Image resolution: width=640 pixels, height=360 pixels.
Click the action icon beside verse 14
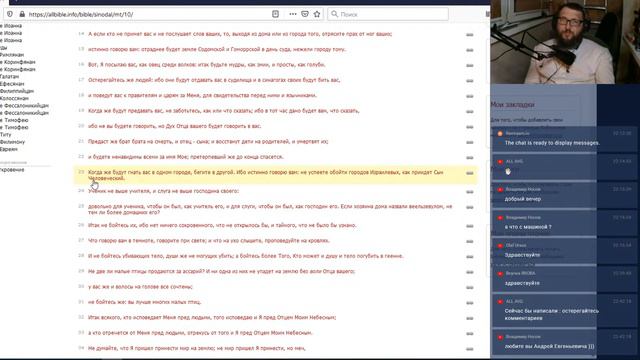[x=470, y=35]
